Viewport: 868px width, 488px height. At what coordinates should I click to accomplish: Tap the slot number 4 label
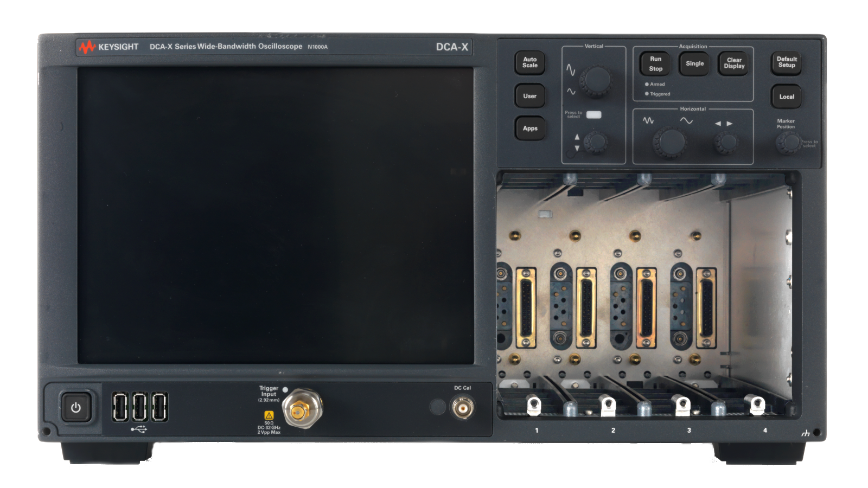tap(765, 431)
